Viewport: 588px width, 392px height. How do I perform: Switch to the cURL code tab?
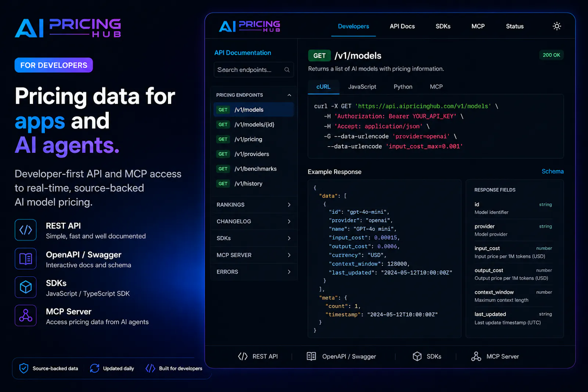323,87
